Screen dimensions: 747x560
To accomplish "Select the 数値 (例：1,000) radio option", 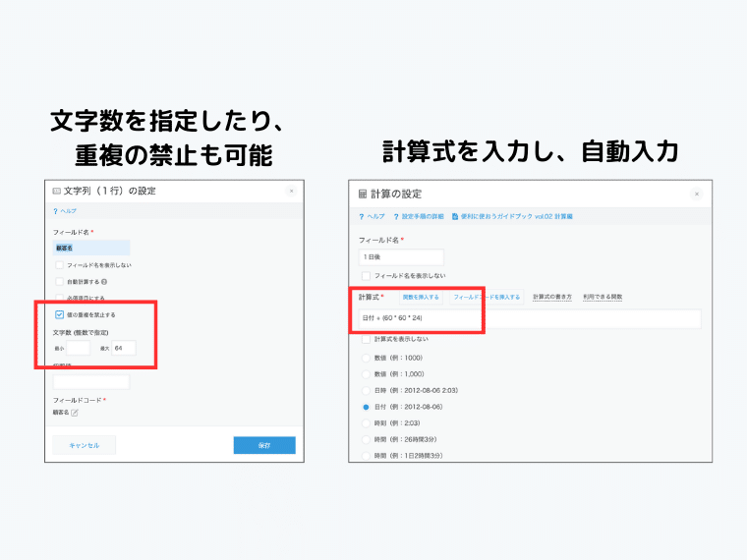I will point(367,373).
